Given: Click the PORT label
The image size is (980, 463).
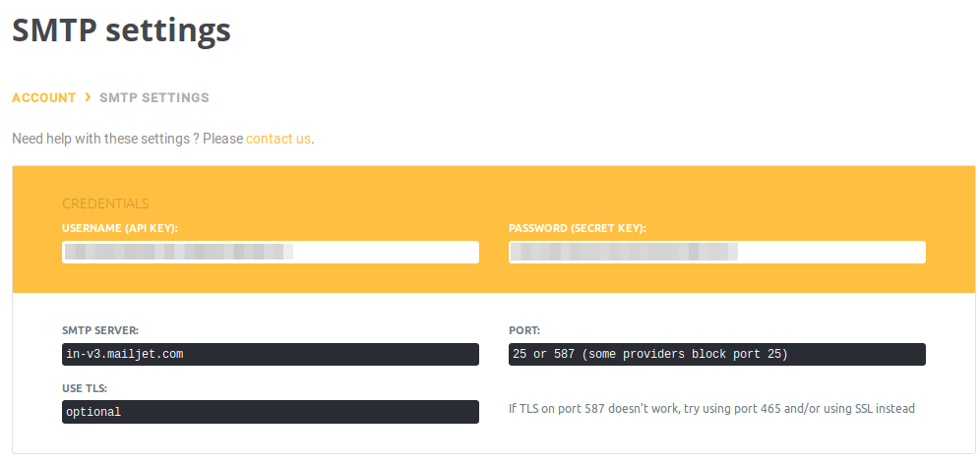Looking at the screenshot, I should point(524,330).
